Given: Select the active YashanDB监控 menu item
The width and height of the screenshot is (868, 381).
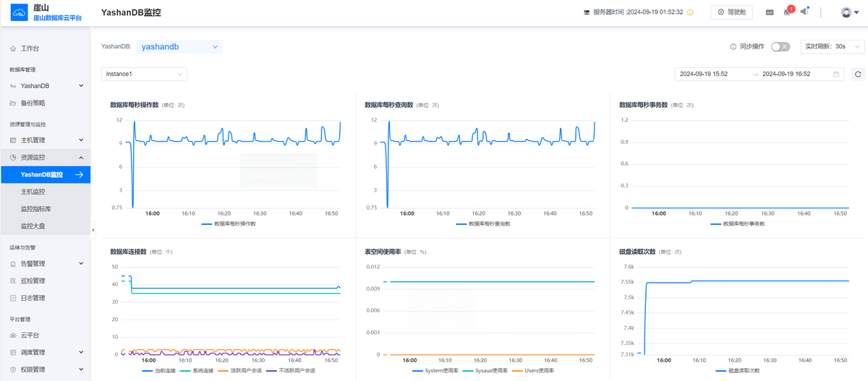Looking at the screenshot, I should pyautogui.click(x=45, y=174).
